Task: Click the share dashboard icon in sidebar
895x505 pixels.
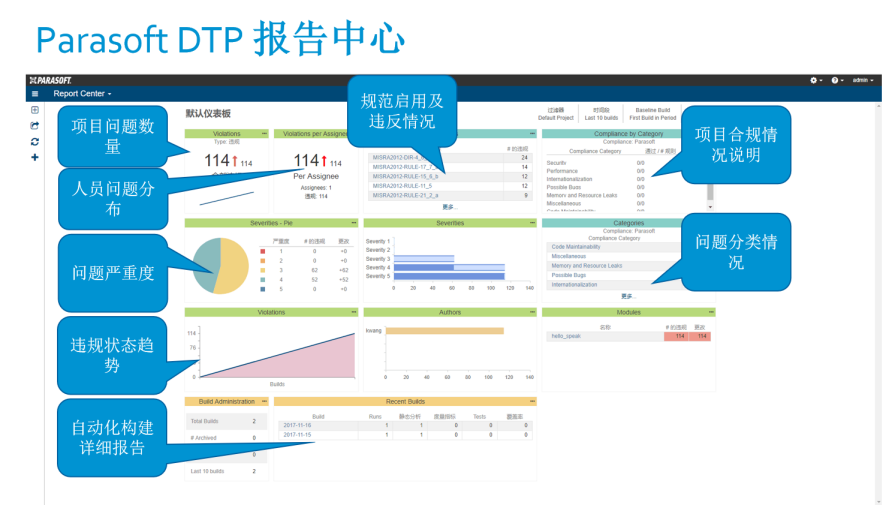Action: [35, 126]
